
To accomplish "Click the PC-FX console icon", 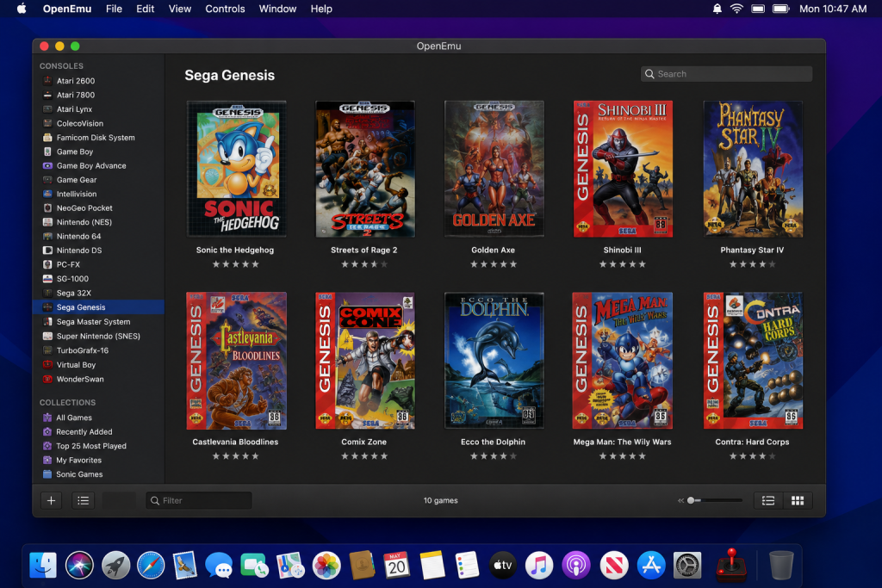I will pyautogui.click(x=48, y=264).
